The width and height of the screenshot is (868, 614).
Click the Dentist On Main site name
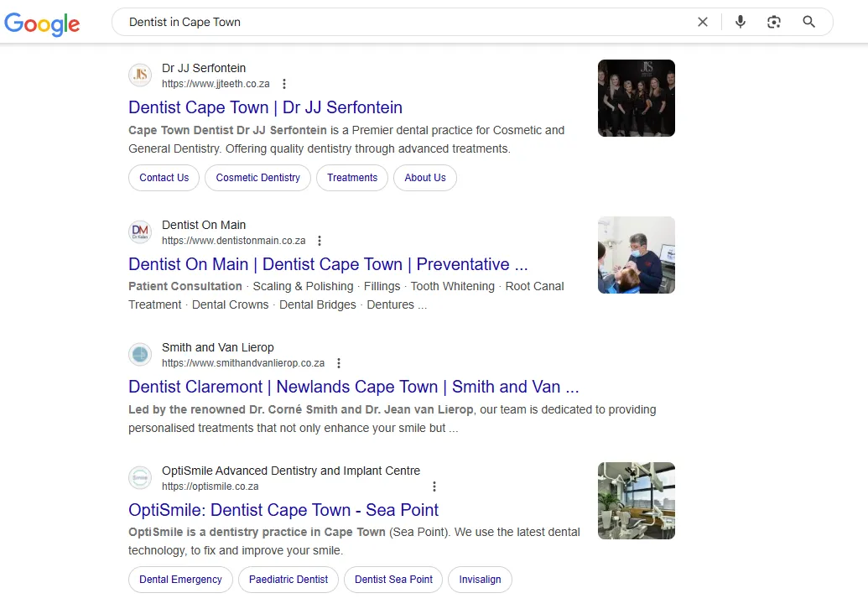(204, 225)
